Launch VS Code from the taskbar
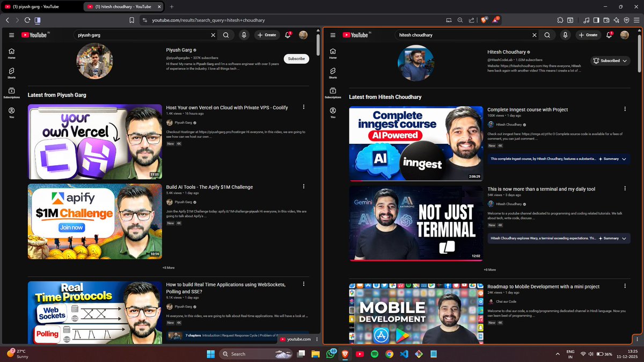This screenshot has width=644, height=362. (x=404, y=354)
